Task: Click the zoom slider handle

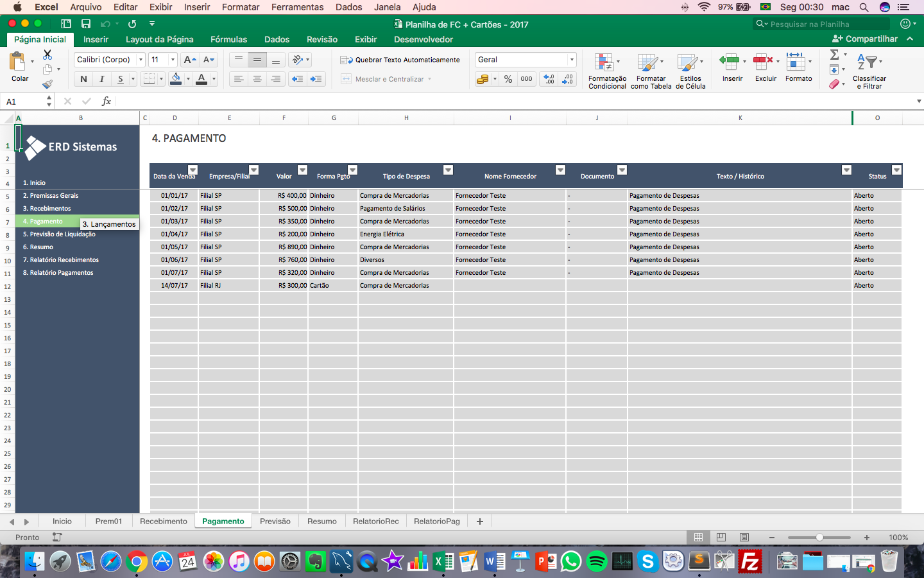Action: 819,538
